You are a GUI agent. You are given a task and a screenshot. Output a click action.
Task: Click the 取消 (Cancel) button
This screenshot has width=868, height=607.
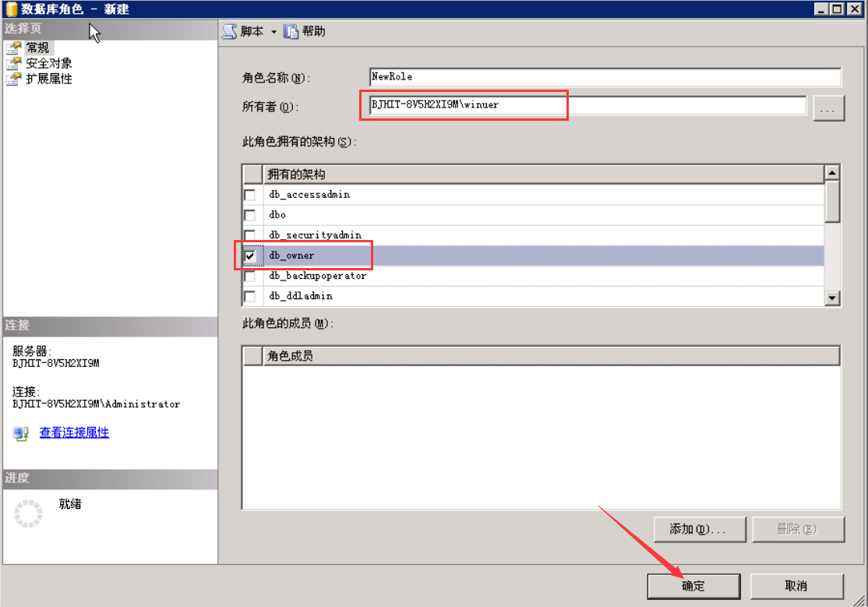point(796,586)
